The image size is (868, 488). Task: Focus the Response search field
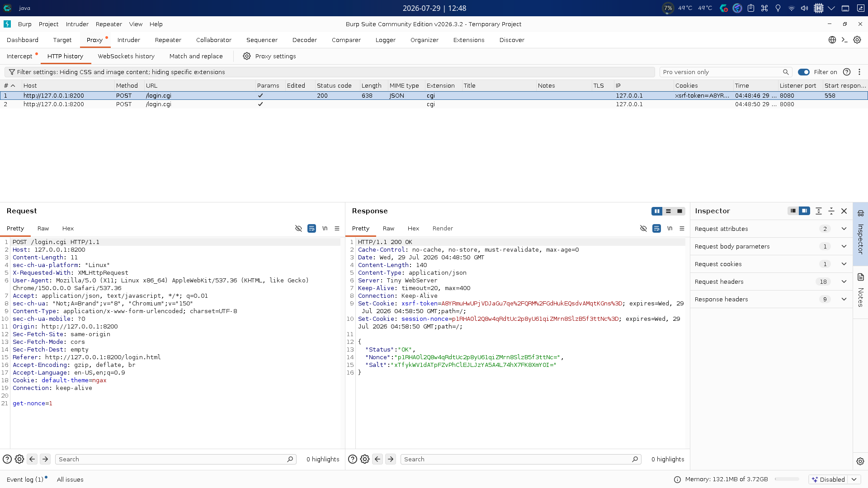pyautogui.click(x=520, y=459)
